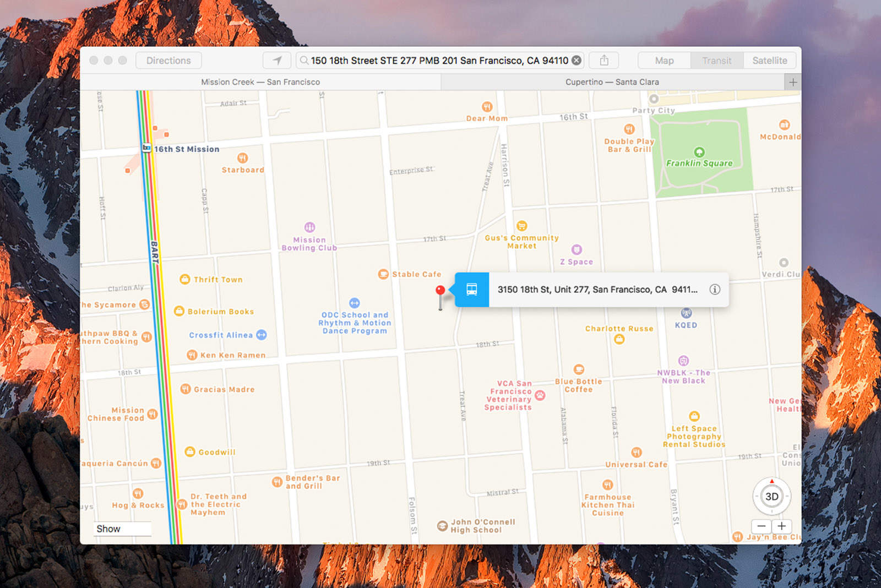
Task: Open the share sheet icon
Action: point(604,61)
